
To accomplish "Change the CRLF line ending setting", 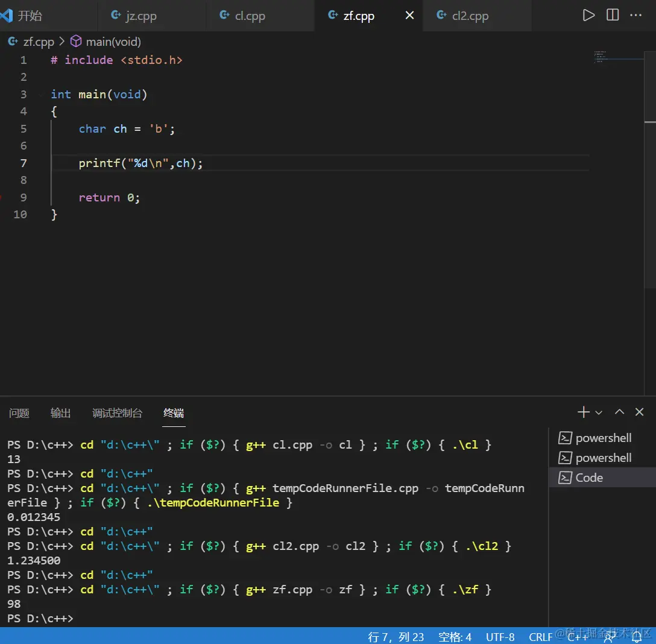I will point(540,637).
